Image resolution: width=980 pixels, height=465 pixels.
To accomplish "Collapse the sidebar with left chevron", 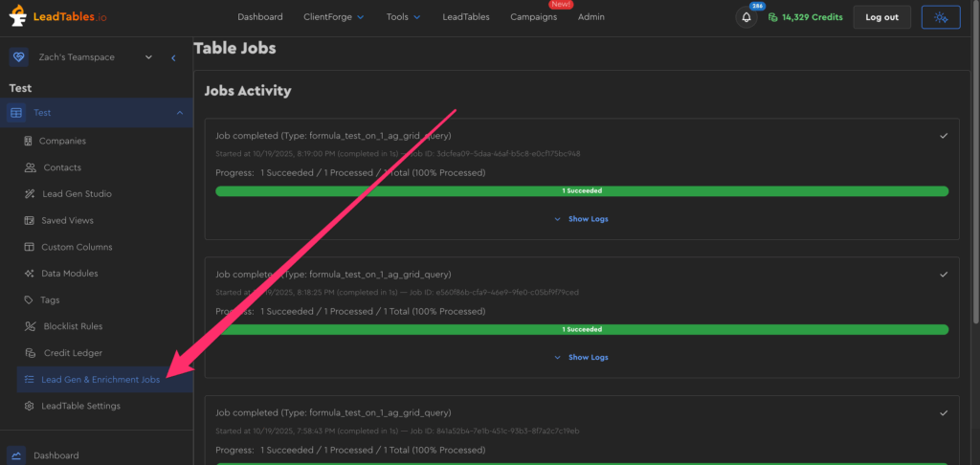I will (x=173, y=57).
